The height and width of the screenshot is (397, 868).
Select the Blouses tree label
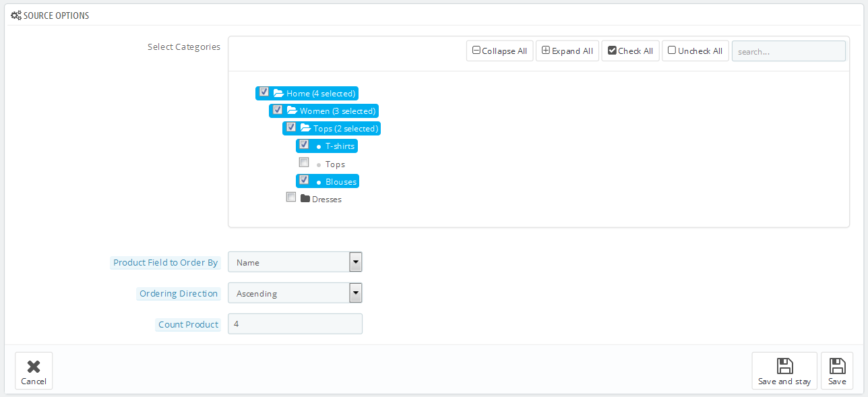pos(341,181)
